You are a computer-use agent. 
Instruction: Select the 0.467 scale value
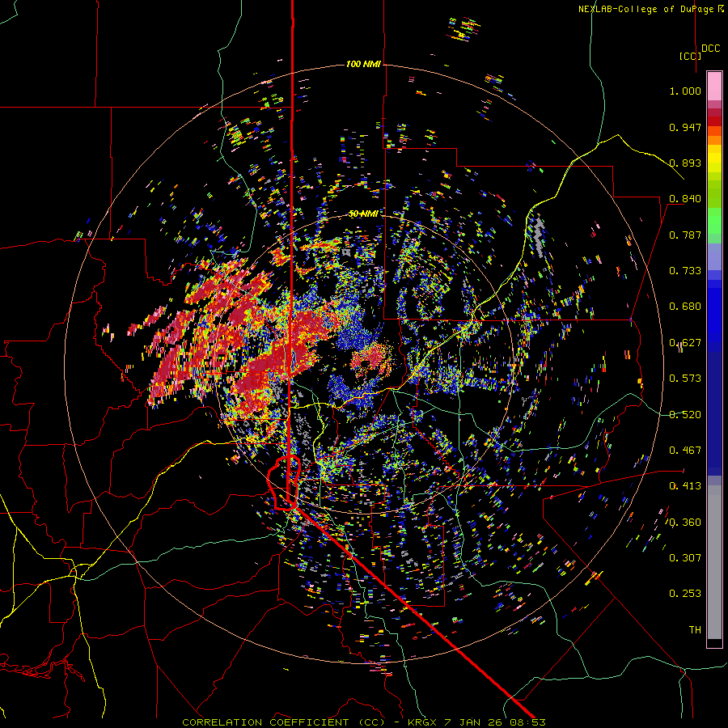pyautogui.click(x=685, y=451)
